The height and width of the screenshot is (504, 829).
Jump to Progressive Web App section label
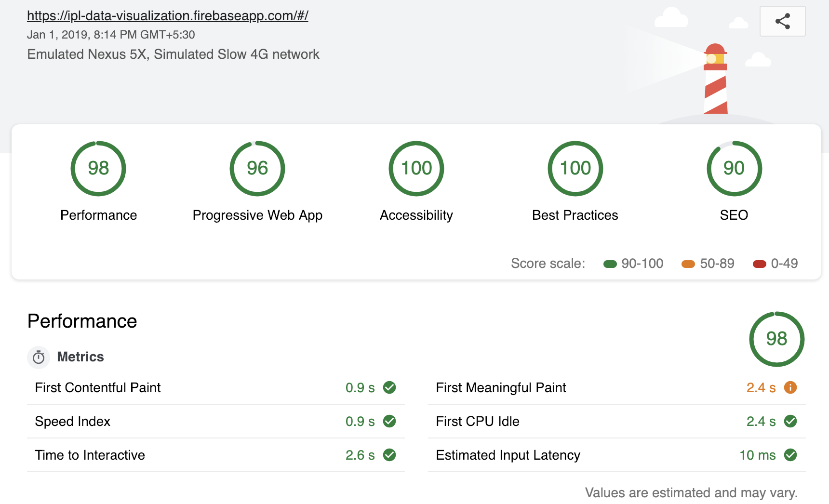(257, 215)
